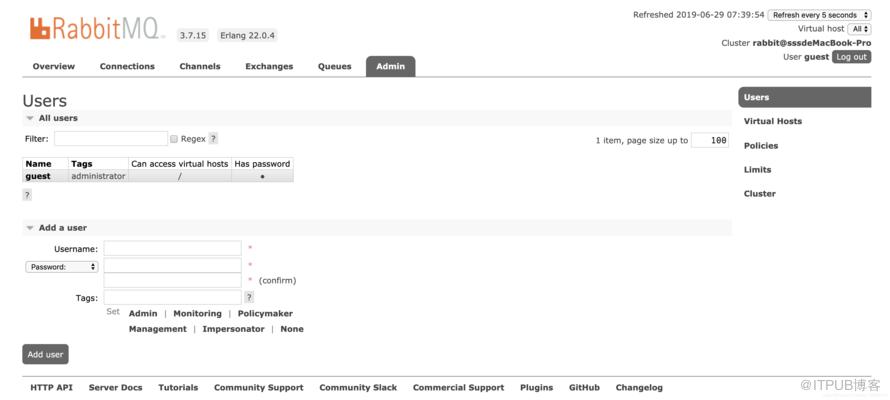Viewport: 890px width, 400px height.
Task: Open the Plugins footer link
Action: (536, 388)
